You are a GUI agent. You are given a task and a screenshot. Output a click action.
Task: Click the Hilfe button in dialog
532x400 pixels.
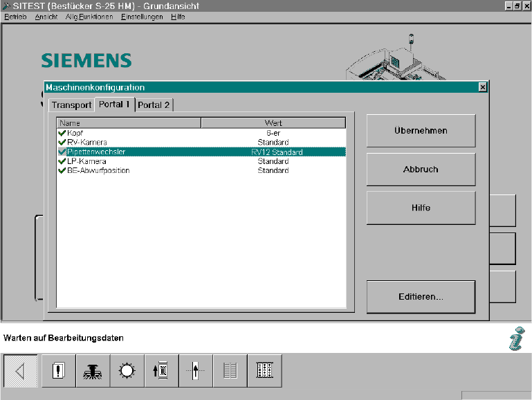coord(421,208)
